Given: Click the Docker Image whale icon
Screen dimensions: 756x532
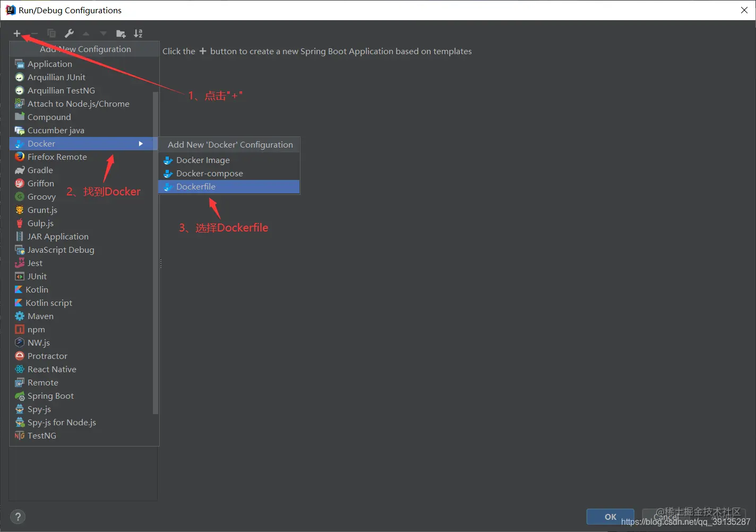Looking at the screenshot, I should (x=168, y=160).
